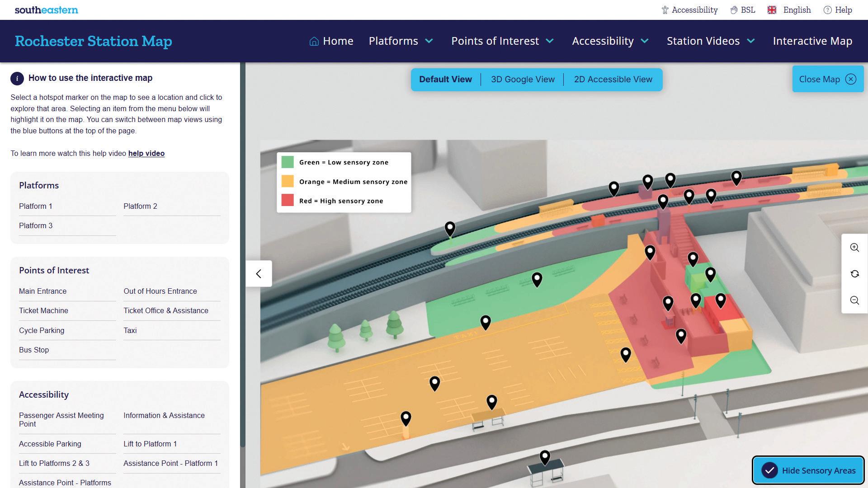Click the green low sensory zone swatch
Screen dimensions: 868x488
(x=288, y=162)
